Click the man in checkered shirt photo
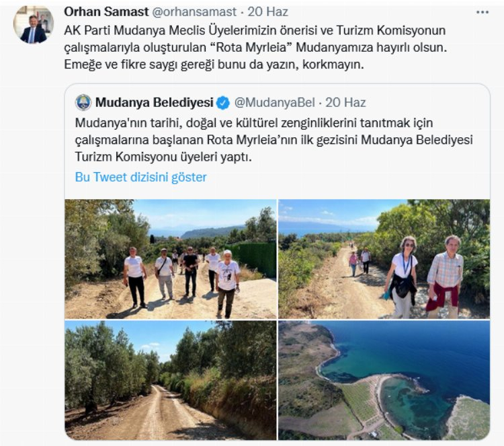This screenshot has height=446, width=504. [445, 276]
